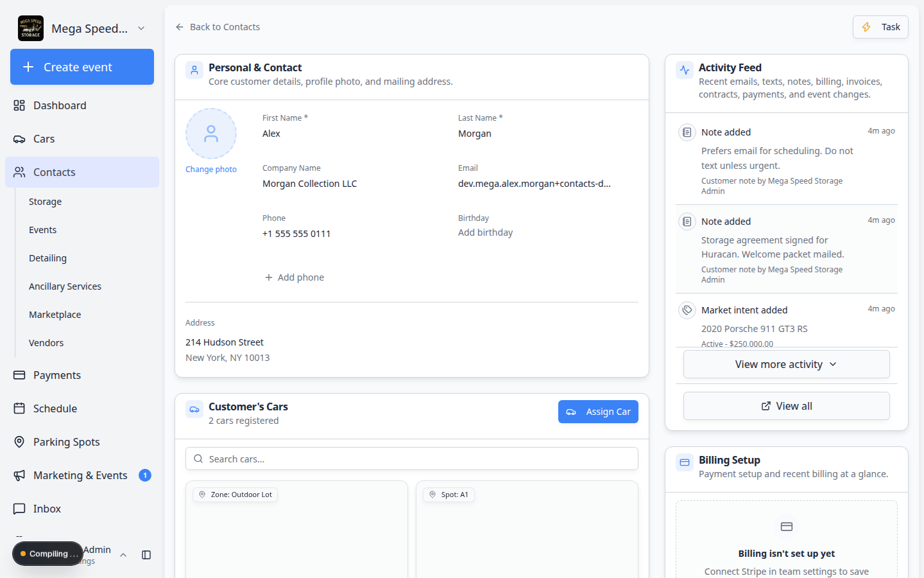Click the Market intent added tag icon
This screenshot has width=924, height=578.
(687, 310)
